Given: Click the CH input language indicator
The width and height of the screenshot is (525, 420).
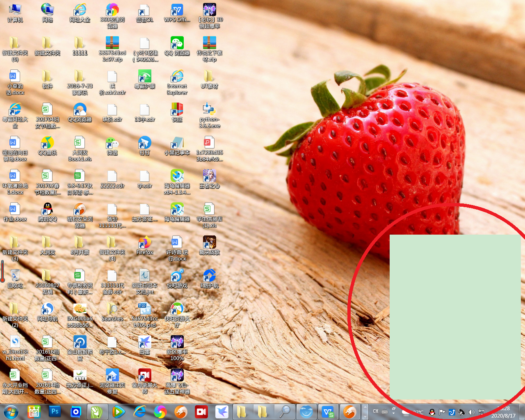Looking at the screenshot, I should (x=376, y=411).
